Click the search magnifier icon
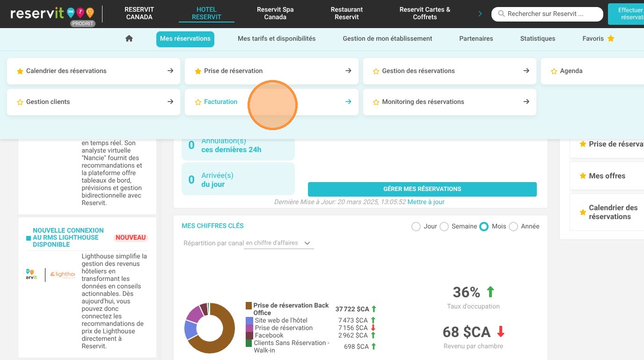 click(x=501, y=14)
